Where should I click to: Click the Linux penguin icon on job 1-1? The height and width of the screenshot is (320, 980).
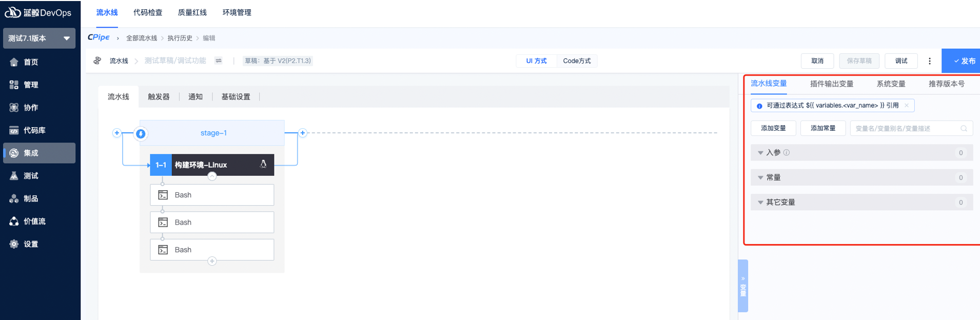pyautogui.click(x=263, y=165)
